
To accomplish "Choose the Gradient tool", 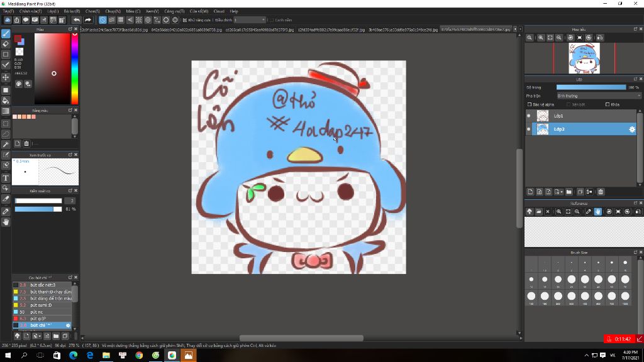I will tap(6, 111).
